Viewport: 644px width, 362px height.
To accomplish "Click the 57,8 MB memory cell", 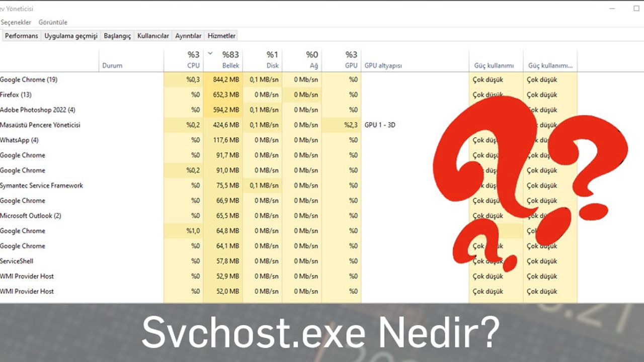I will click(x=223, y=261).
